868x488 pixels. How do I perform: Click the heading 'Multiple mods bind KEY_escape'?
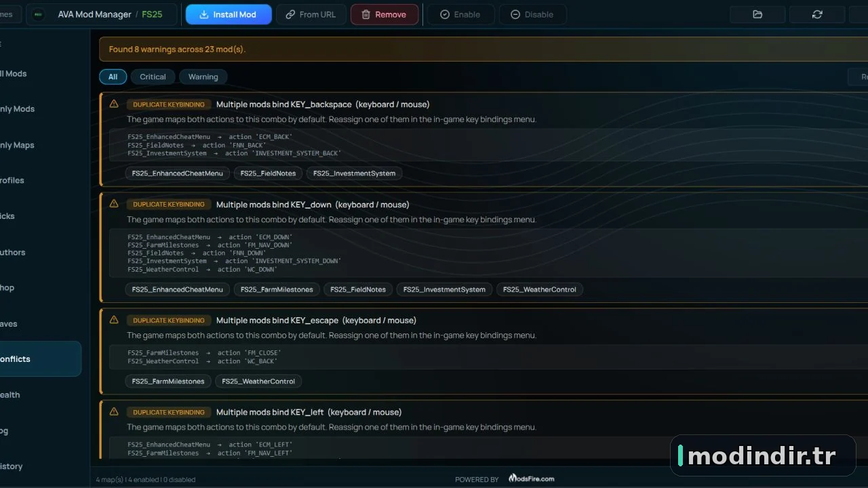[277, 321]
